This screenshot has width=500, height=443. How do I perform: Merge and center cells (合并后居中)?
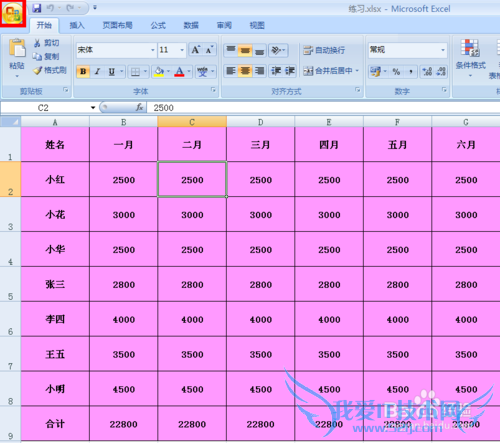[327, 71]
